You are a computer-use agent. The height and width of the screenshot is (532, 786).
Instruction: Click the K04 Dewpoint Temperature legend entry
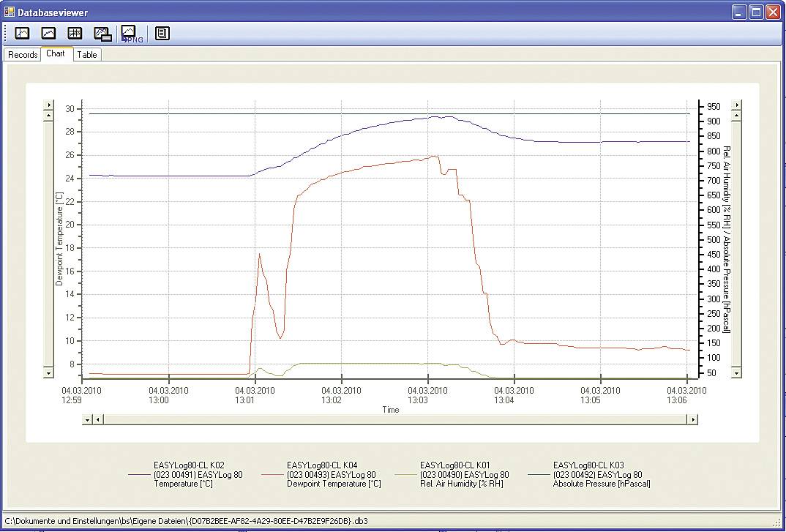[x=333, y=474]
